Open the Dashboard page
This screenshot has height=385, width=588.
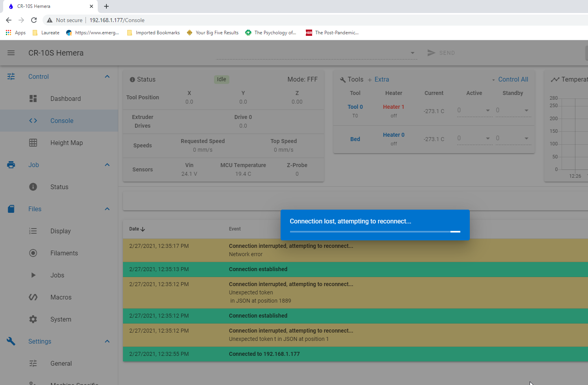[x=59, y=99]
